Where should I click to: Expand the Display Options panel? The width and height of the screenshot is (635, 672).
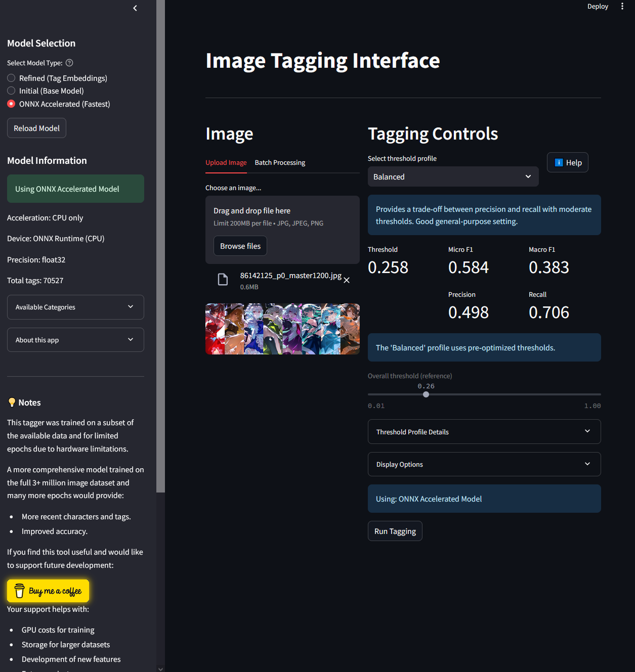[x=484, y=464]
